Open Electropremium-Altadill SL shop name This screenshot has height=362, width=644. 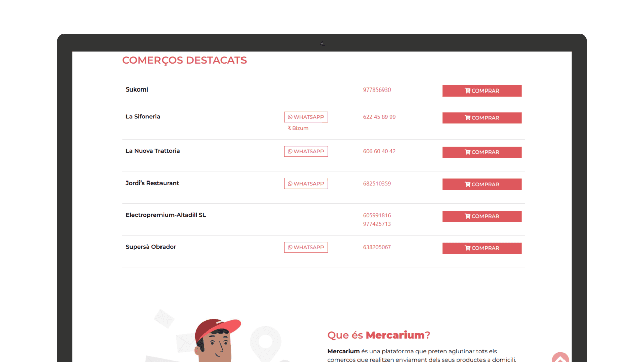tap(166, 215)
